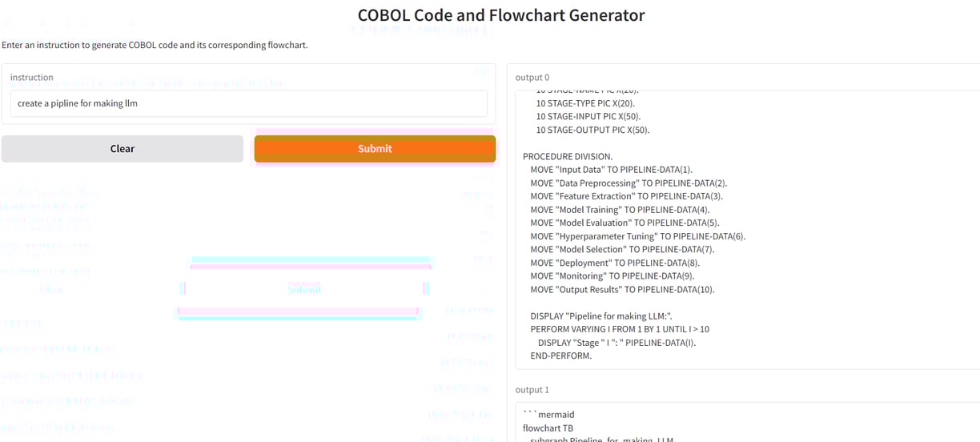980x442 pixels.
Task: Click the 'MOVE "Deployment"' line
Action: 615,263
